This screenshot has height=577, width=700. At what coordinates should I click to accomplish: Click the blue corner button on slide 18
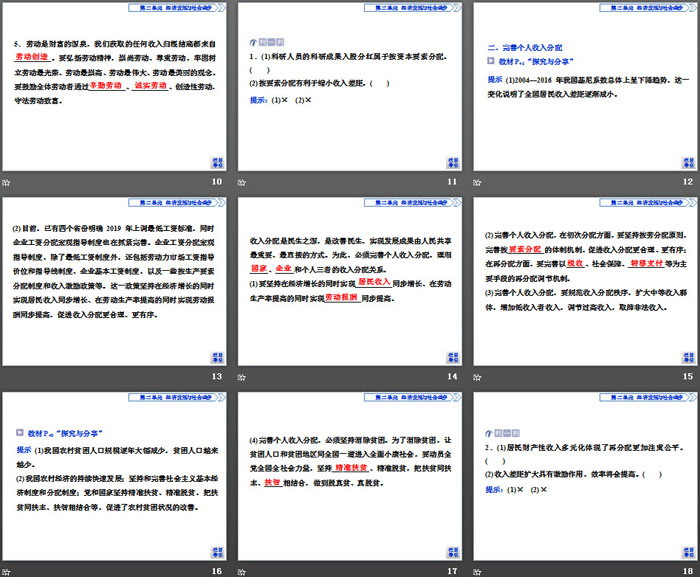click(688, 552)
